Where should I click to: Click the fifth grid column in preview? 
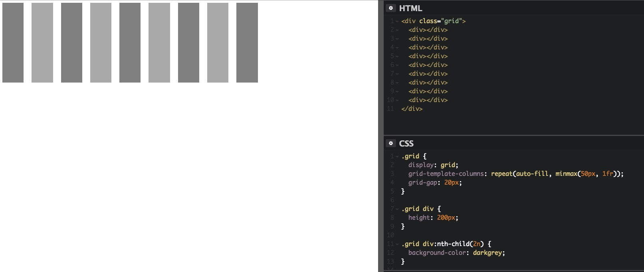[x=130, y=43]
